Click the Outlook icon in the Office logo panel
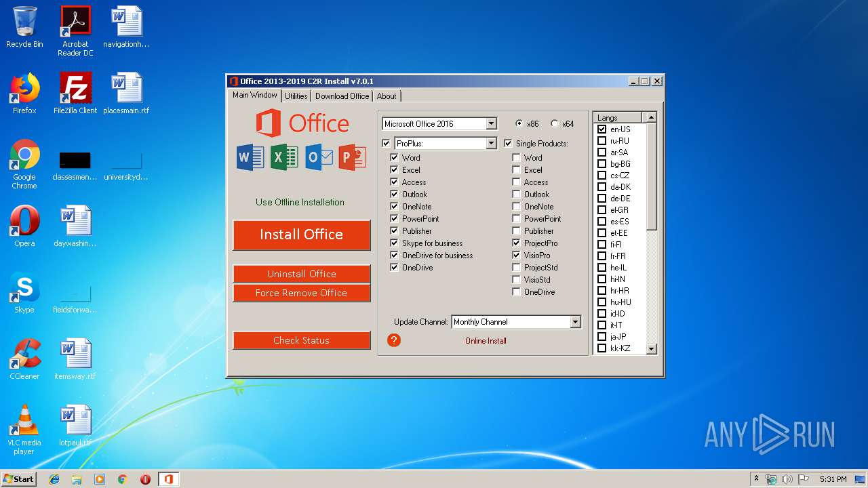The height and width of the screenshot is (488, 868). point(319,157)
